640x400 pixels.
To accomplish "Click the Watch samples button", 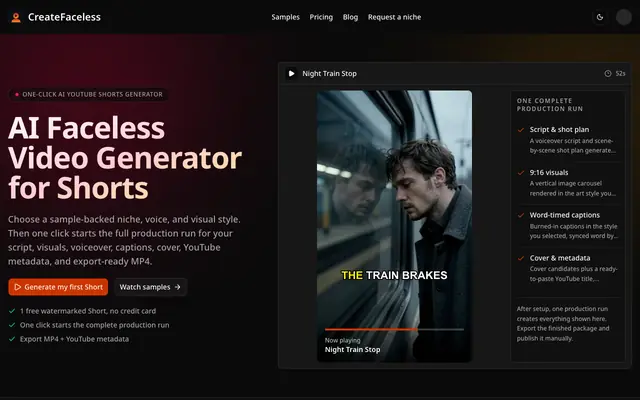I will [x=151, y=287].
